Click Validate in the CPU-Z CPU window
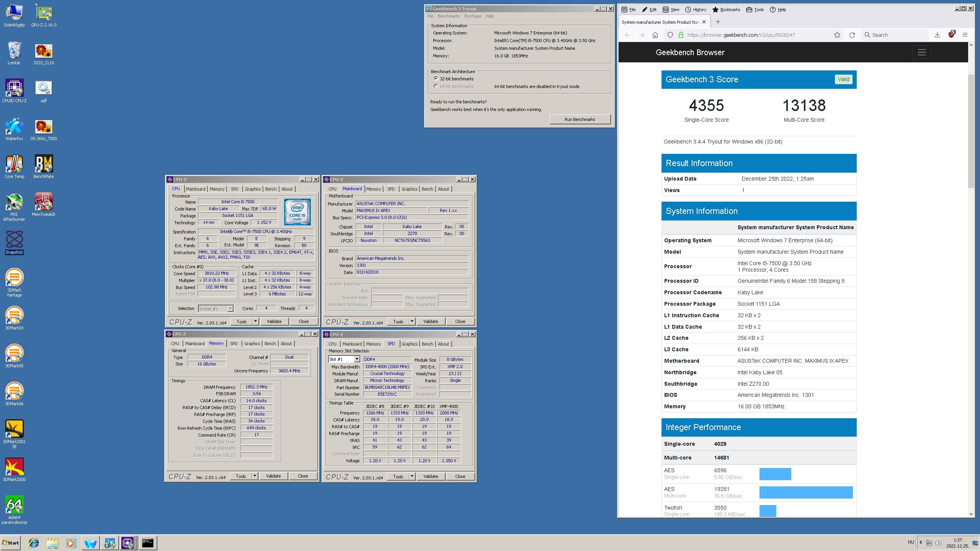Viewport: 980px width, 551px height. [274, 321]
